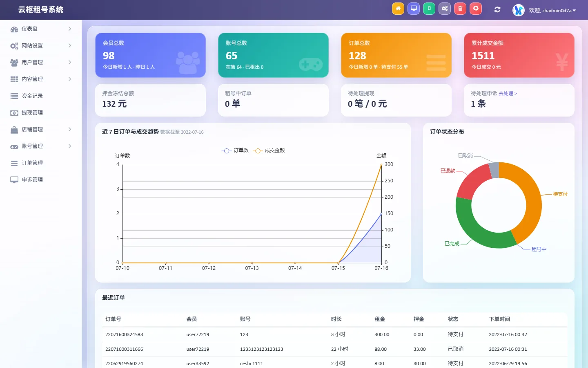Click the yen icon in 累计成交金额 card
Image resolution: width=588 pixels, height=368 pixels.
[562, 62]
